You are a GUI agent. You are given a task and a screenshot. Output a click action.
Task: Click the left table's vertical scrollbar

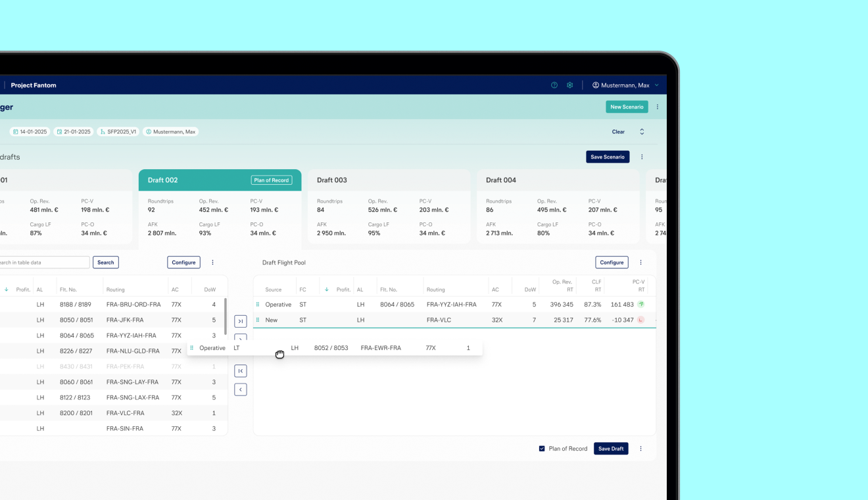click(x=226, y=316)
